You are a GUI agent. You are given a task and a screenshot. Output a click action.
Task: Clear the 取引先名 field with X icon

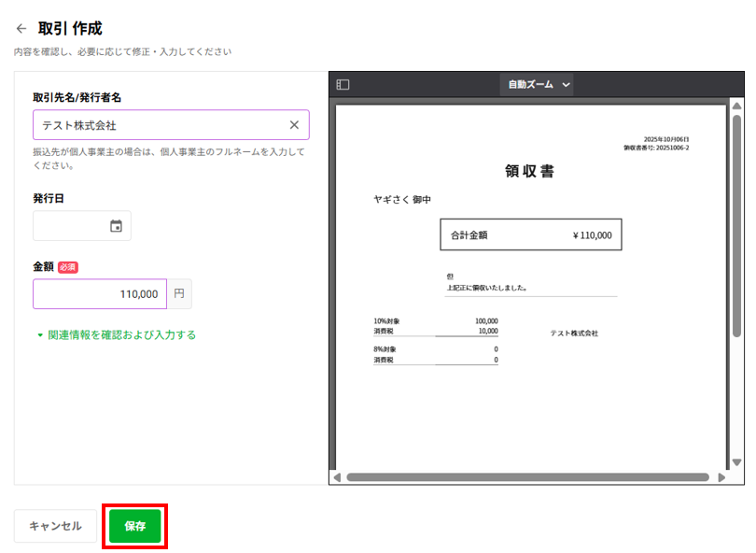click(x=294, y=125)
